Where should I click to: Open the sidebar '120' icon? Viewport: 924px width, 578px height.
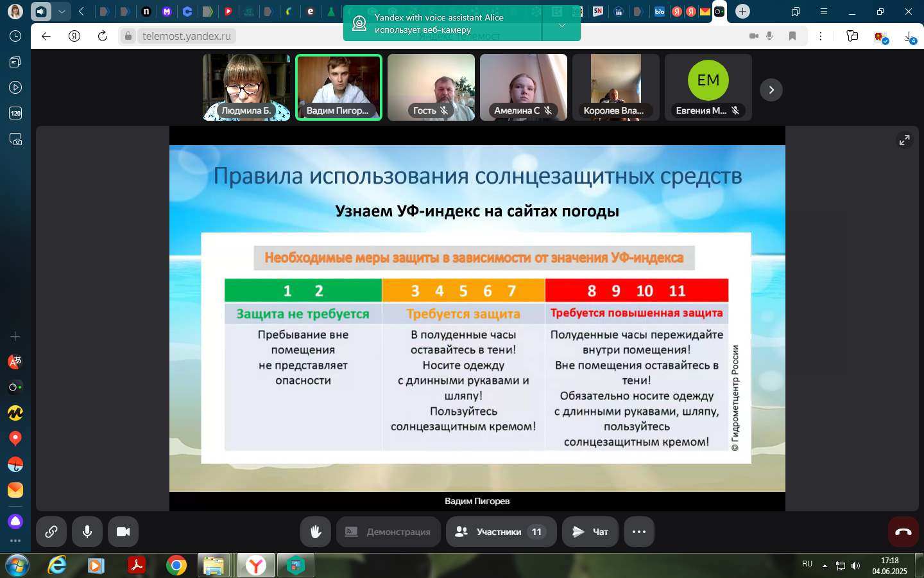tap(15, 114)
